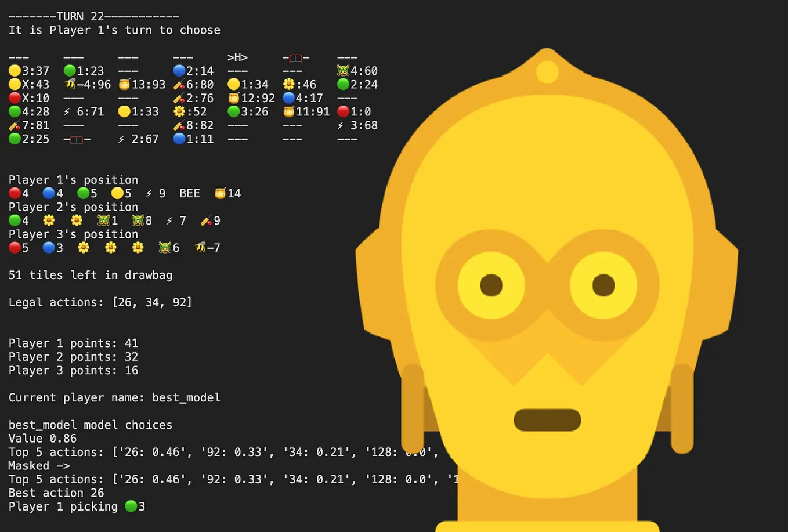Click the lightning tile showing 6:71

click(x=84, y=111)
